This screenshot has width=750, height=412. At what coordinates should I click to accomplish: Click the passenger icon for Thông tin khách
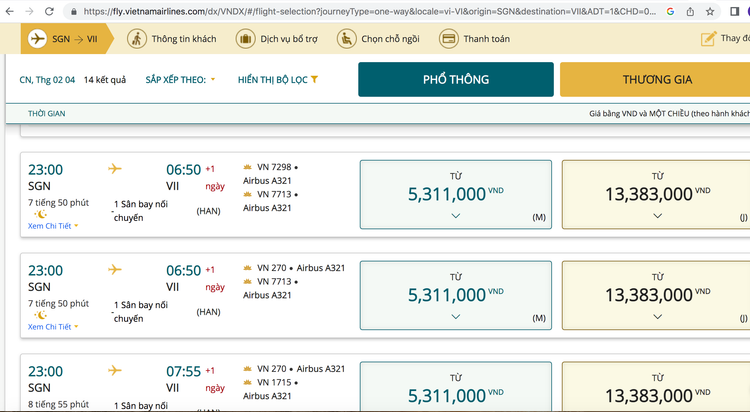(136, 39)
